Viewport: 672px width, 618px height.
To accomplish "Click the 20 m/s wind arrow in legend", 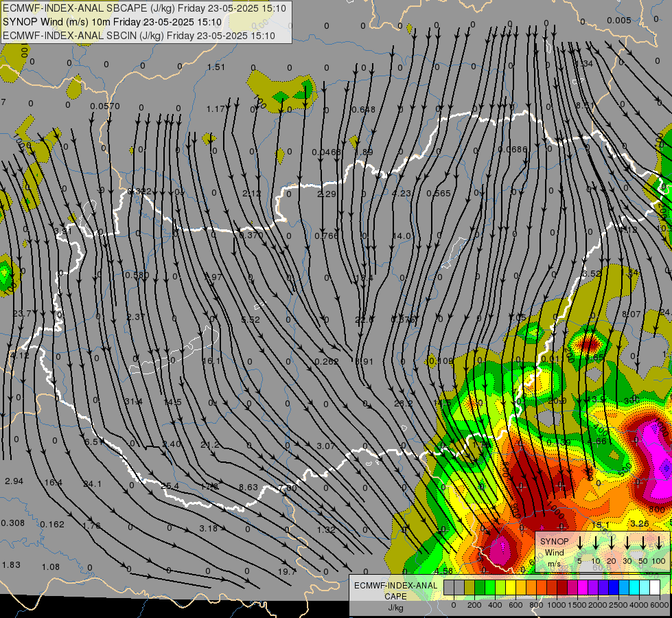I will 612,543.
